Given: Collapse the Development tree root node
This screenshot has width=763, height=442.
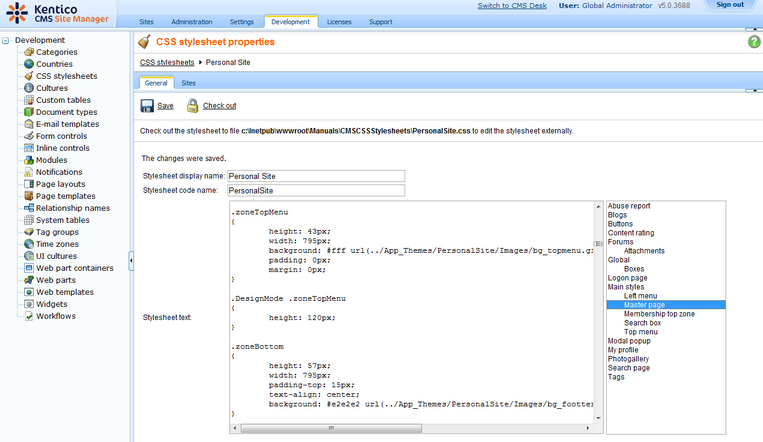Looking at the screenshot, I should pyautogui.click(x=5, y=40).
